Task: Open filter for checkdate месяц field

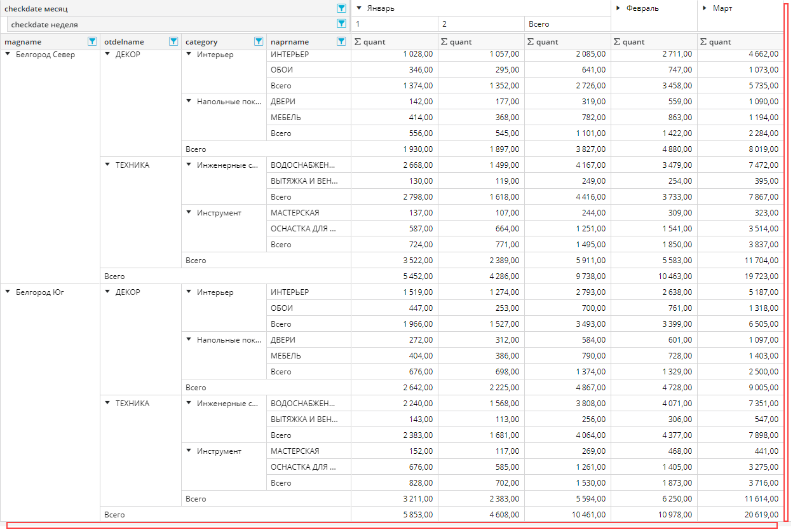Action: (x=341, y=8)
